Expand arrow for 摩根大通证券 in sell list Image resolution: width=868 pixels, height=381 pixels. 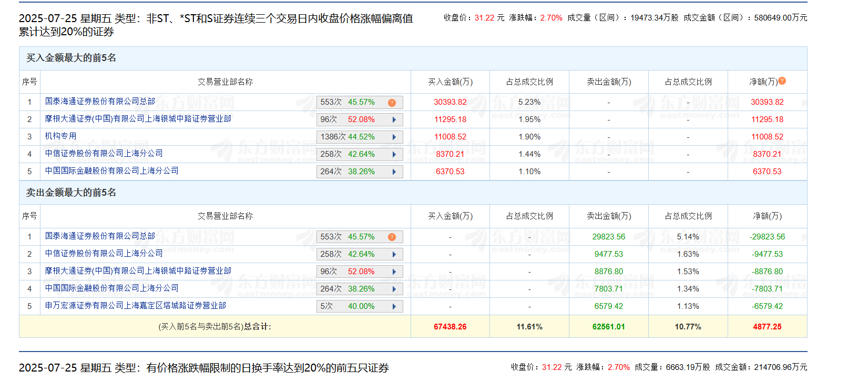tap(394, 272)
